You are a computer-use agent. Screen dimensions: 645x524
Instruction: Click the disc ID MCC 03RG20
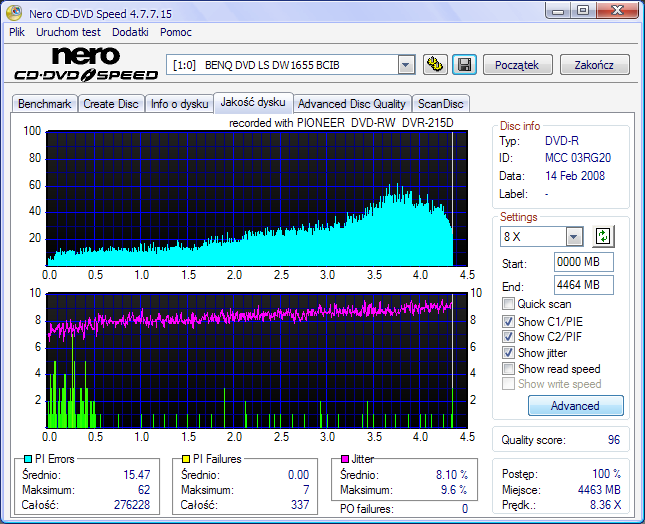[x=578, y=158]
